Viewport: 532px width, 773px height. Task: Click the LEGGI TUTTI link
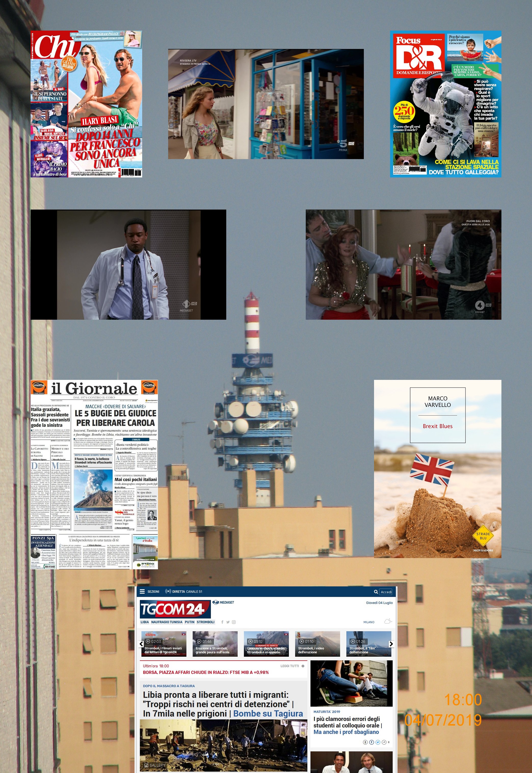[290, 666]
